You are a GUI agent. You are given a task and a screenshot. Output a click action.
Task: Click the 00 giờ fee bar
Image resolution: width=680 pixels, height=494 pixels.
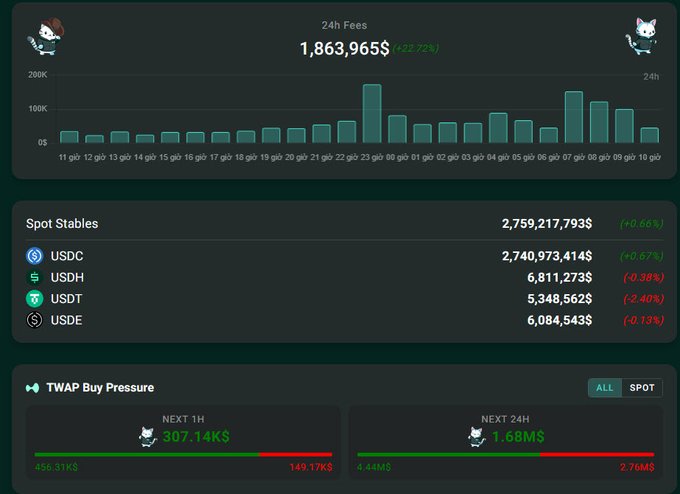tap(397, 129)
